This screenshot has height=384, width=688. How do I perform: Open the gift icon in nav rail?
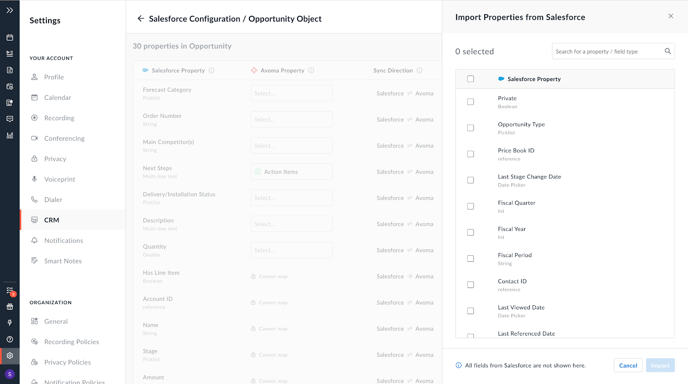click(x=10, y=307)
